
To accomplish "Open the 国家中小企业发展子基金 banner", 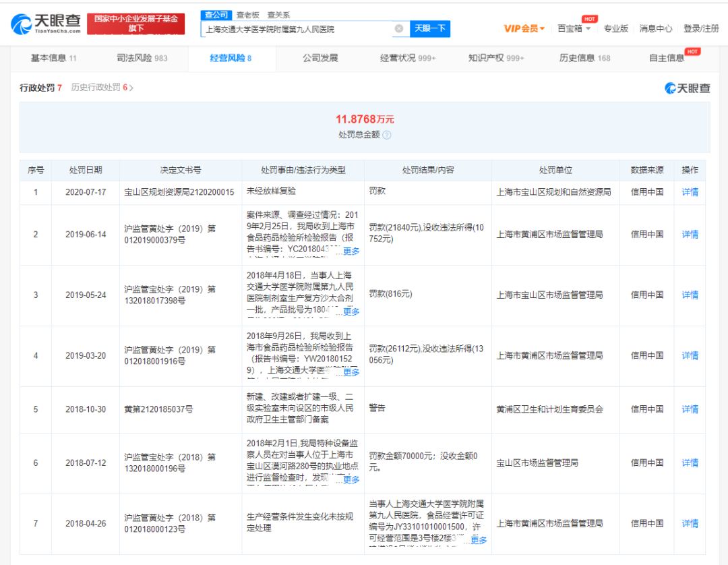I will pyautogui.click(x=136, y=24).
